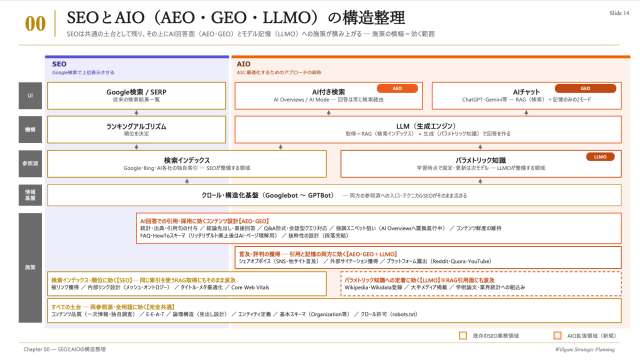This screenshot has height=361, width=640.
Task: Select the 'Google・Bing・AI各社の独自索引' caption
Action: (187, 168)
